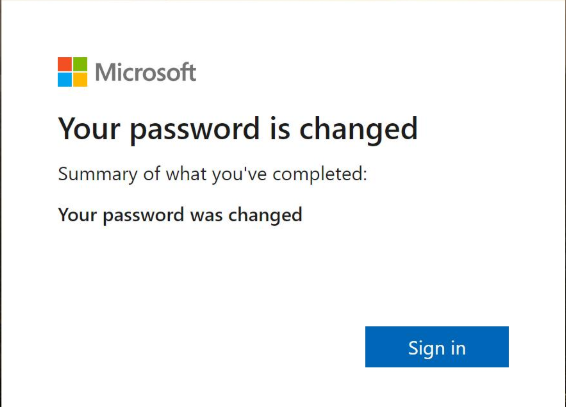Click the 'Your password is changed' heading
Viewport: 566px width, 407px height.
coord(238,129)
